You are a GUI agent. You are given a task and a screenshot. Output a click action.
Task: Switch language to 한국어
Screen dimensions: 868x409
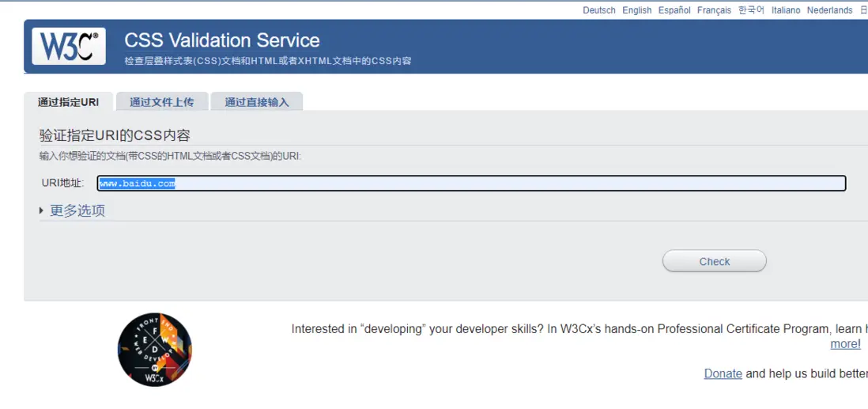click(751, 10)
